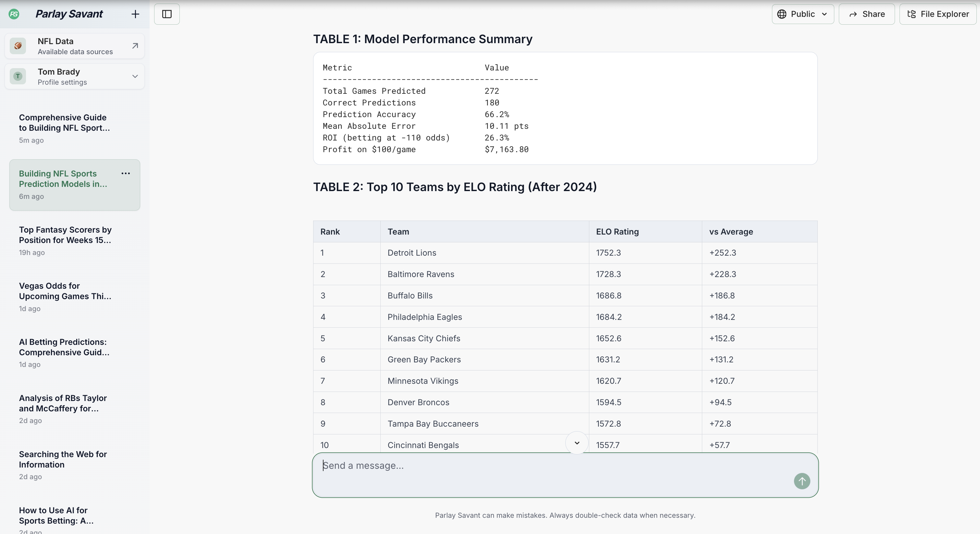Image resolution: width=980 pixels, height=534 pixels.
Task: Toggle the sidebar panel icon
Action: [166, 14]
